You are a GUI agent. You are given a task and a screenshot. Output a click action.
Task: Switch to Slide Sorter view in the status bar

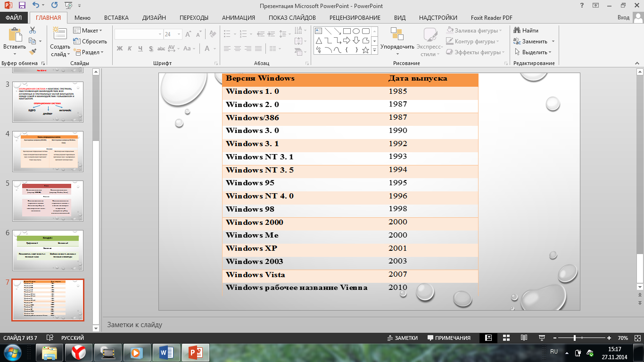tap(506, 338)
